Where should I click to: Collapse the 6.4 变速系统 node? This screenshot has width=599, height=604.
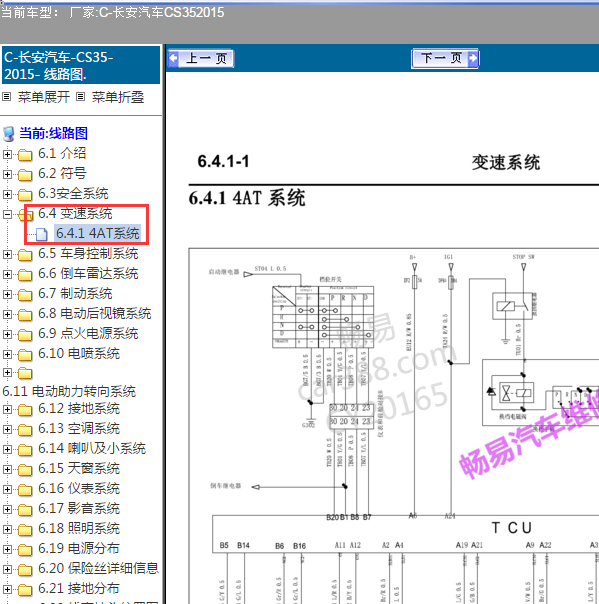click(7, 215)
